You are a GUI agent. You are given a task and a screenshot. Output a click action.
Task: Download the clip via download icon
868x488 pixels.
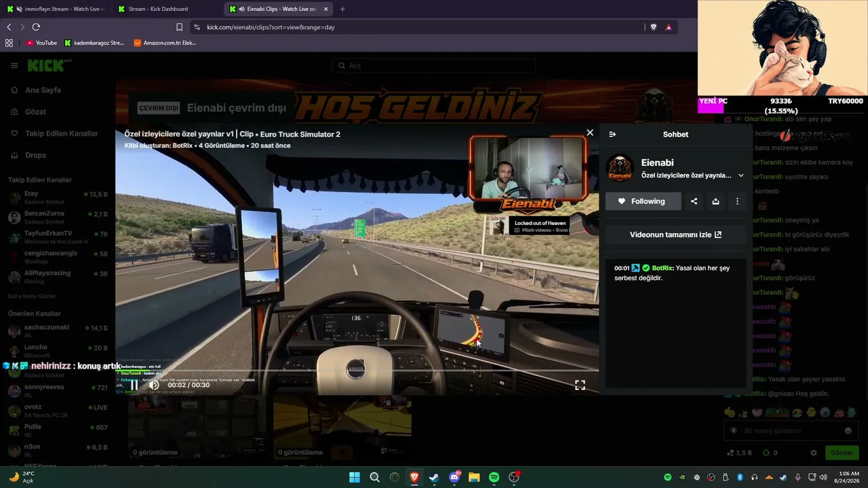pos(715,201)
